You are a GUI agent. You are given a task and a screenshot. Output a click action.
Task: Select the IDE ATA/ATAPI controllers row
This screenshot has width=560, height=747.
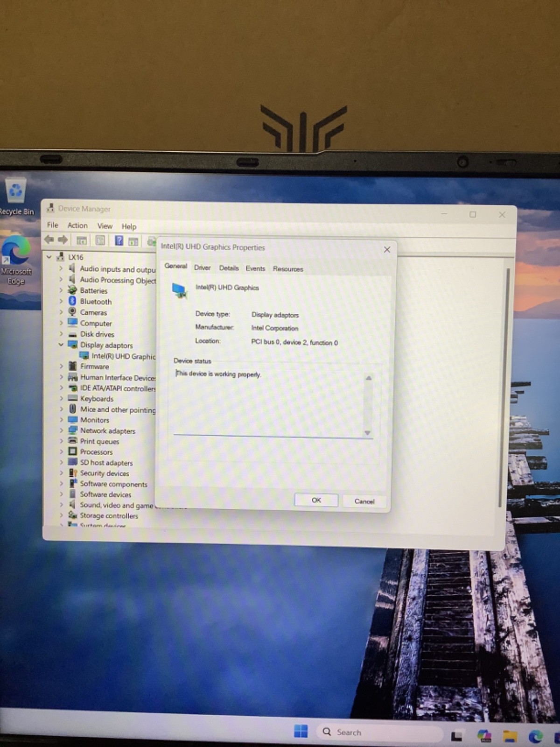112,388
